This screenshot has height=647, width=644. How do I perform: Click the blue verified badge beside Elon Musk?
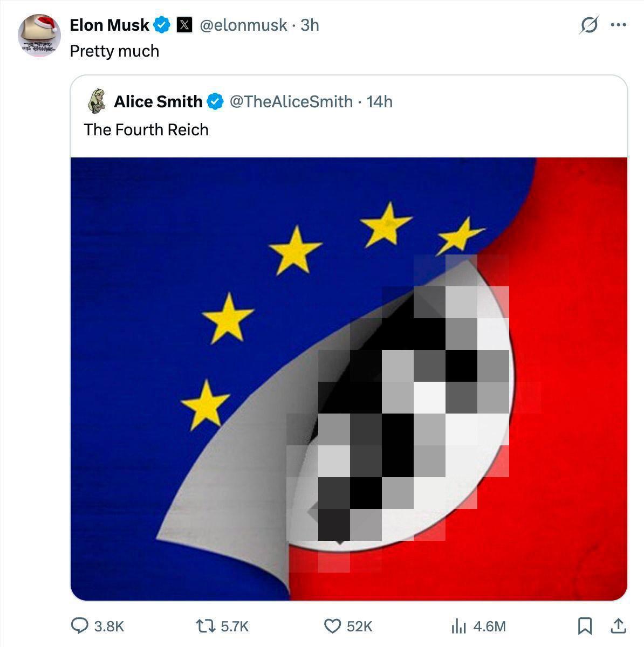(162, 25)
